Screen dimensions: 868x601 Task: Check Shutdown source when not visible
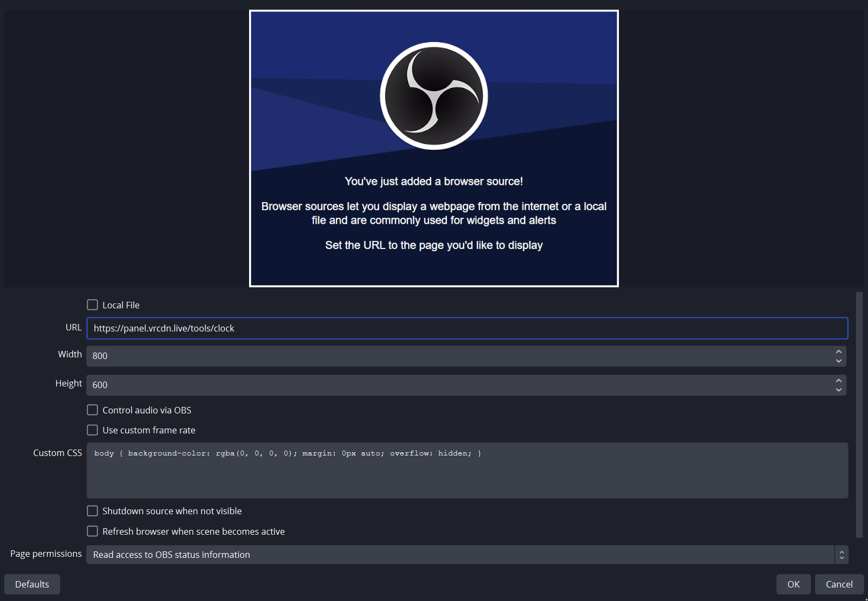[x=93, y=511]
